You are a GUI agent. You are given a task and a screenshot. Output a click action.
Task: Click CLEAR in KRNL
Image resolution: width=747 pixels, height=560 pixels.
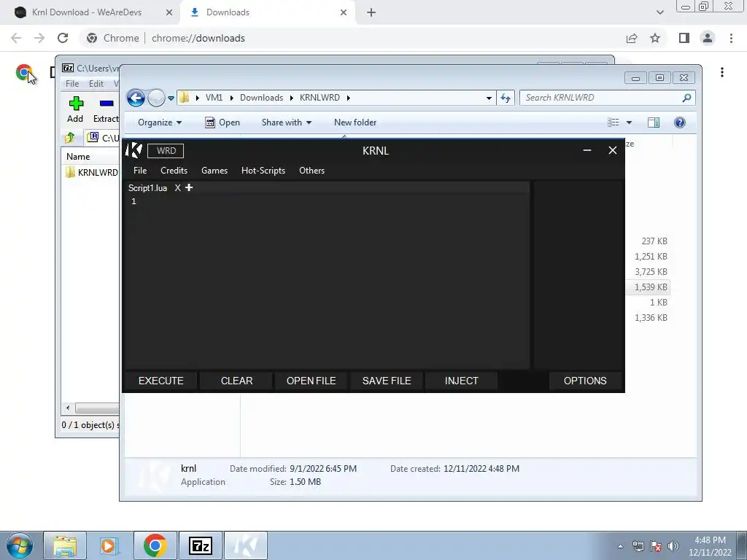point(237,381)
